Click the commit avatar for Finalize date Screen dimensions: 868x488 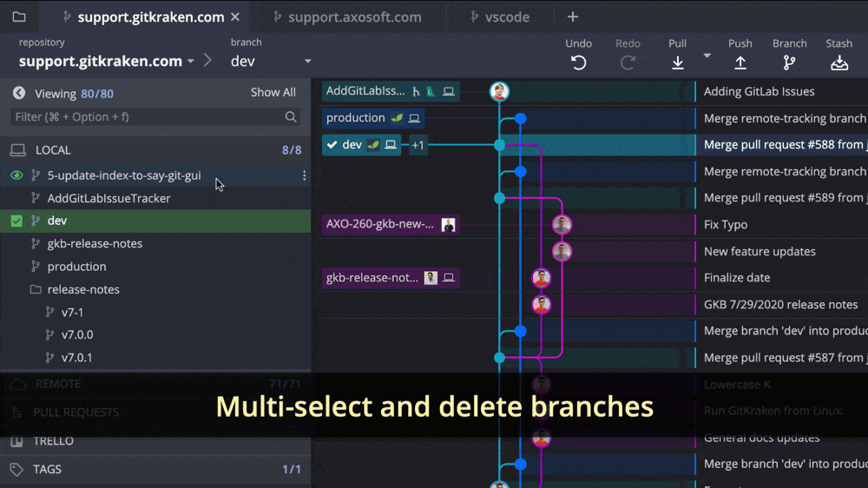tap(542, 278)
